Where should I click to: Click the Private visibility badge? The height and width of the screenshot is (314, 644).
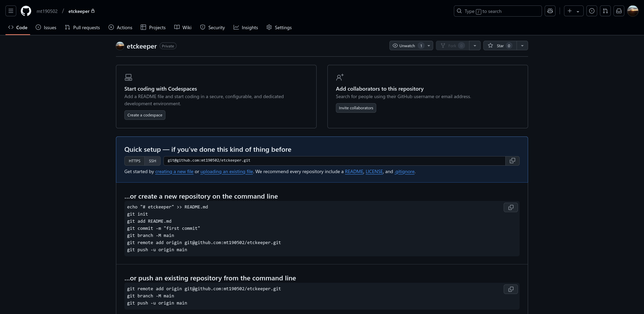(168, 46)
